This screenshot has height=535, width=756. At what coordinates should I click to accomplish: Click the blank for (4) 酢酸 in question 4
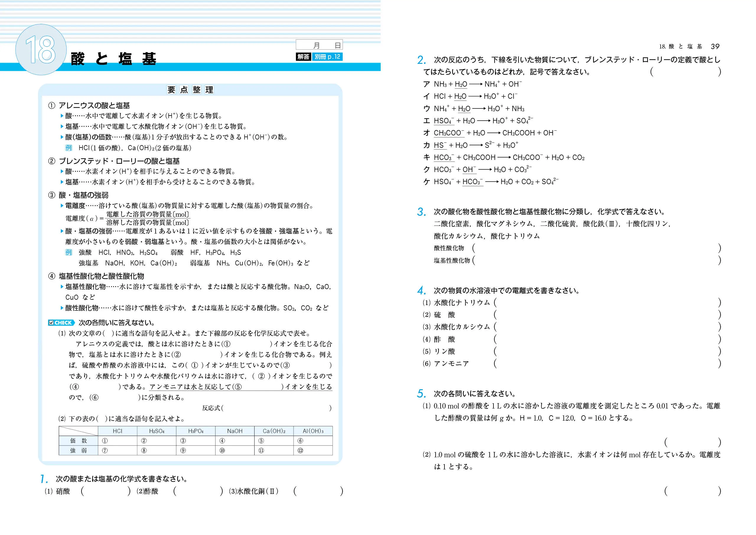tap(607, 339)
